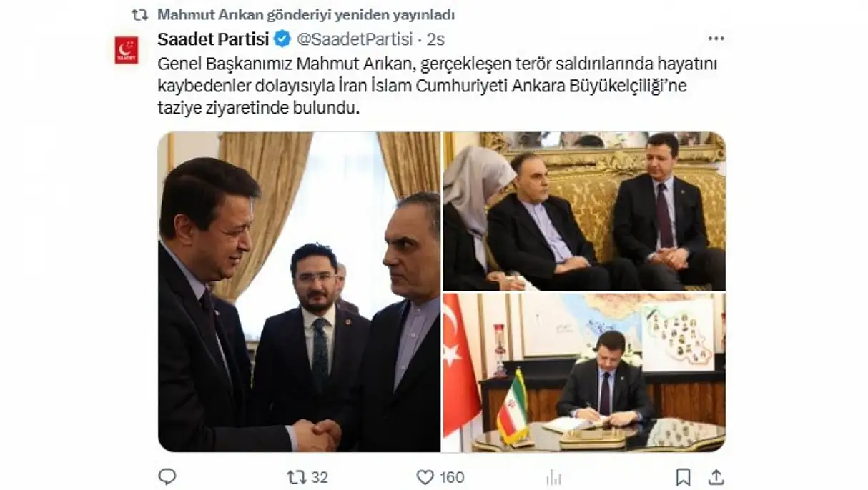Open the 2s tweet timestamp

435,39
